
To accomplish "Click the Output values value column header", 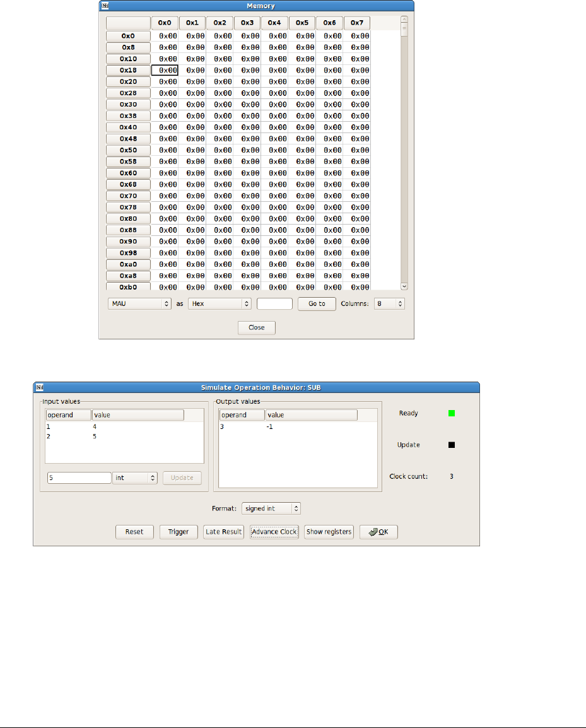I will (x=311, y=415).
